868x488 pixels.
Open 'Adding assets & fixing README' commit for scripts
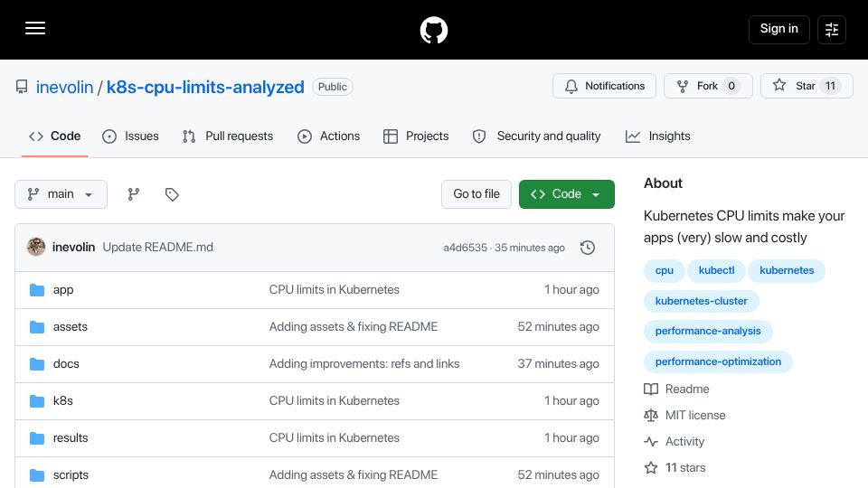pyautogui.click(x=354, y=475)
